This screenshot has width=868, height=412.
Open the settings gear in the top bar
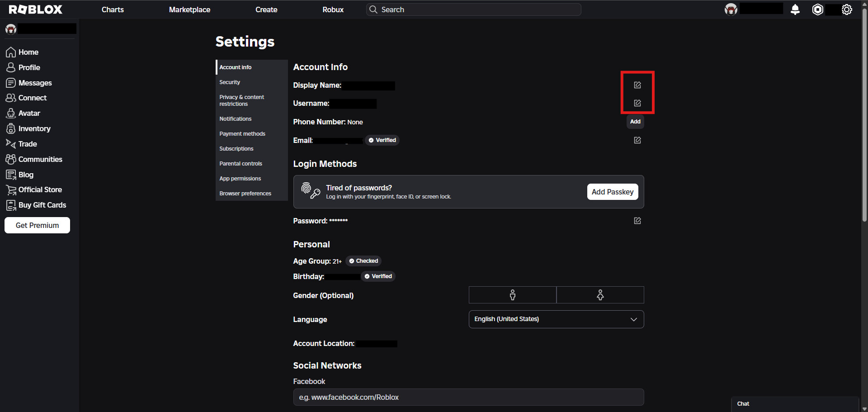[x=847, y=9]
